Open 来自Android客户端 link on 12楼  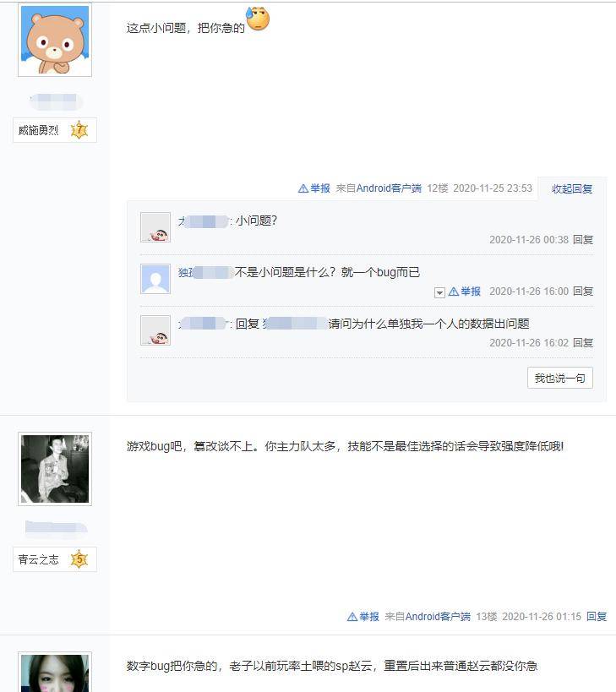[x=379, y=188]
